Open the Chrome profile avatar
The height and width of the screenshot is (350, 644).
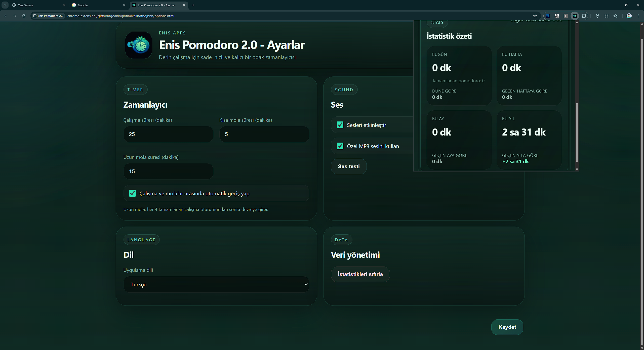tap(629, 16)
